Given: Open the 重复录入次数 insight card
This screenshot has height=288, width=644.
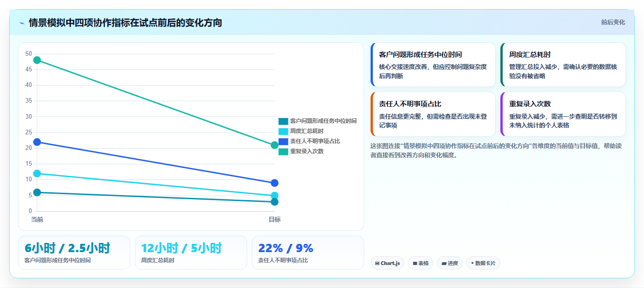Looking at the screenshot, I should [x=563, y=114].
